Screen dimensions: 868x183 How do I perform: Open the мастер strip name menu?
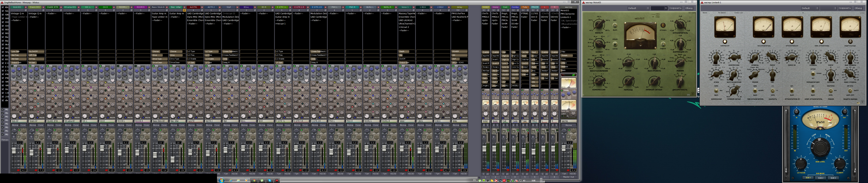568,7
